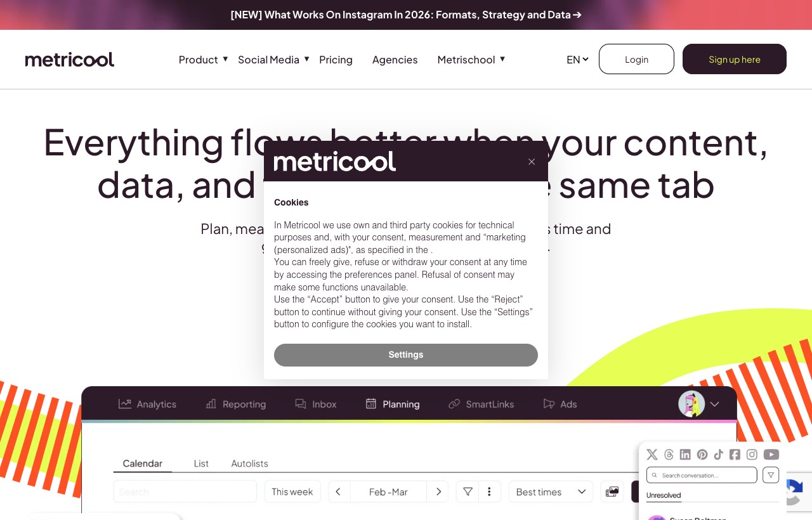Click the inbox filter funnel button
Screen dimensions: 812x520
point(771,475)
